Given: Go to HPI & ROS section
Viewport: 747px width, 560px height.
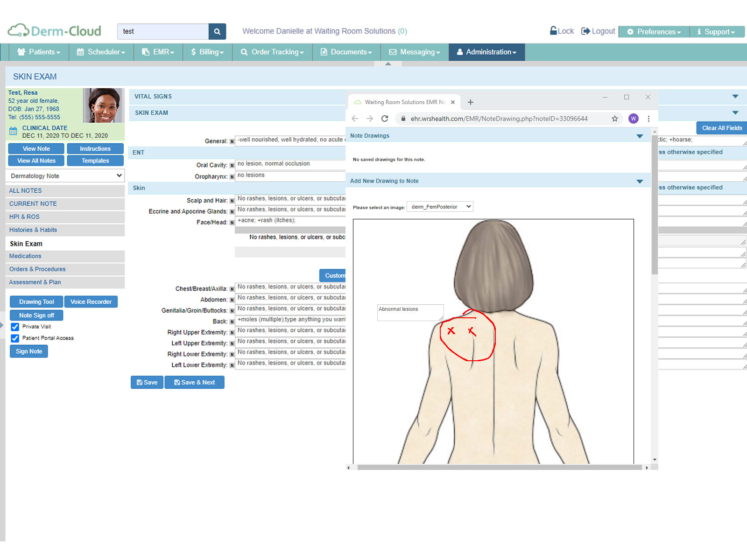Looking at the screenshot, I should (65, 217).
